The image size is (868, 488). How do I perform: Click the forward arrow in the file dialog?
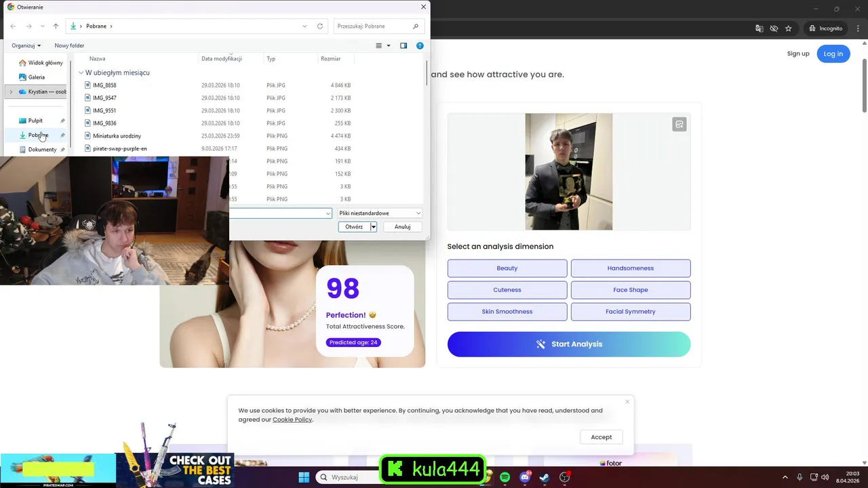[x=28, y=26]
